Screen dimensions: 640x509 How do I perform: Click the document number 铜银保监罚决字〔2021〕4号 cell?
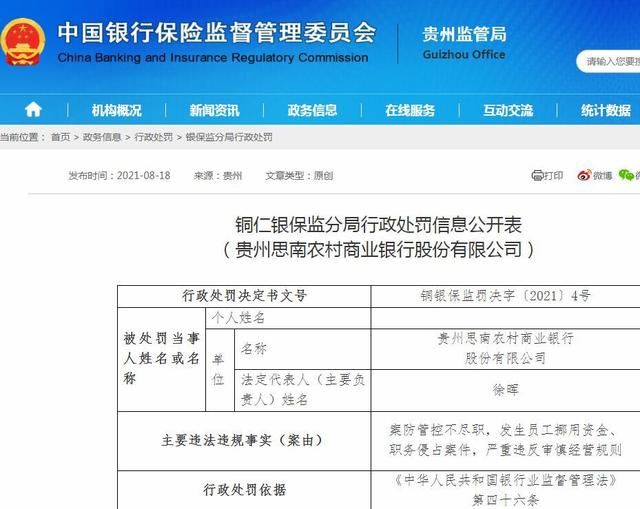[505, 296]
